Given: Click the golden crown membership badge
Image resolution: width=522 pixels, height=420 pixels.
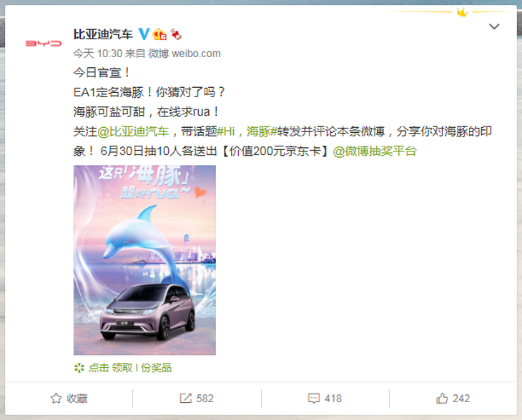Looking at the screenshot, I should [x=159, y=34].
